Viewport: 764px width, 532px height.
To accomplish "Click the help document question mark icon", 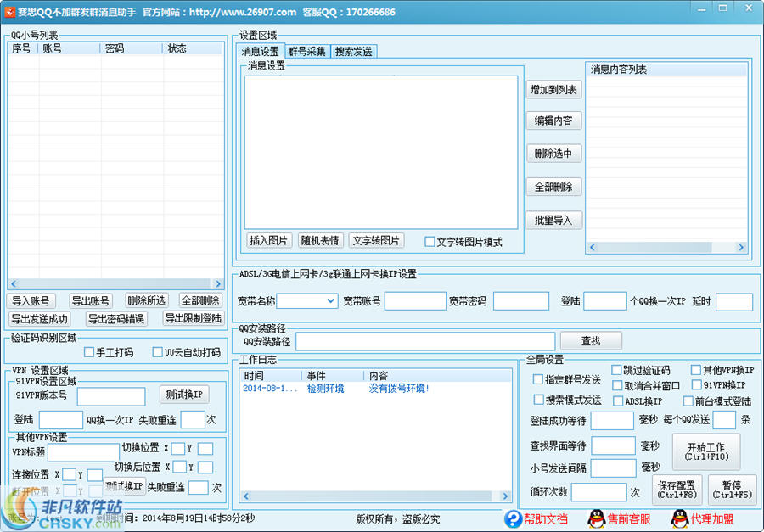I will pyautogui.click(x=513, y=518).
